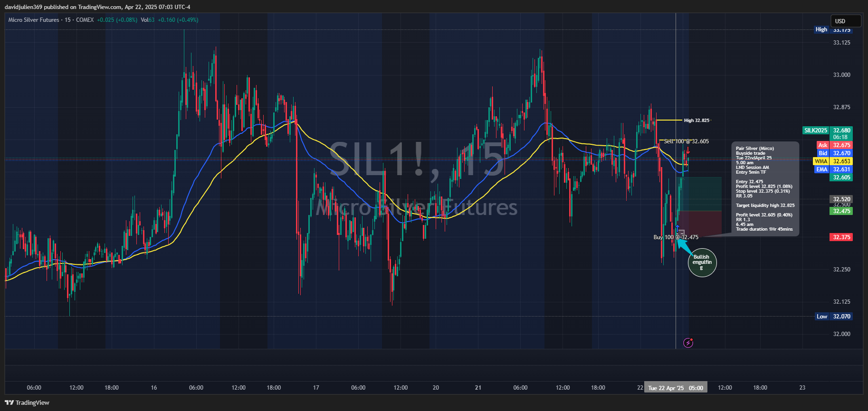868x411 pixels.
Task: Click date 20 on time axis
Action: pyautogui.click(x=436, y=388)
